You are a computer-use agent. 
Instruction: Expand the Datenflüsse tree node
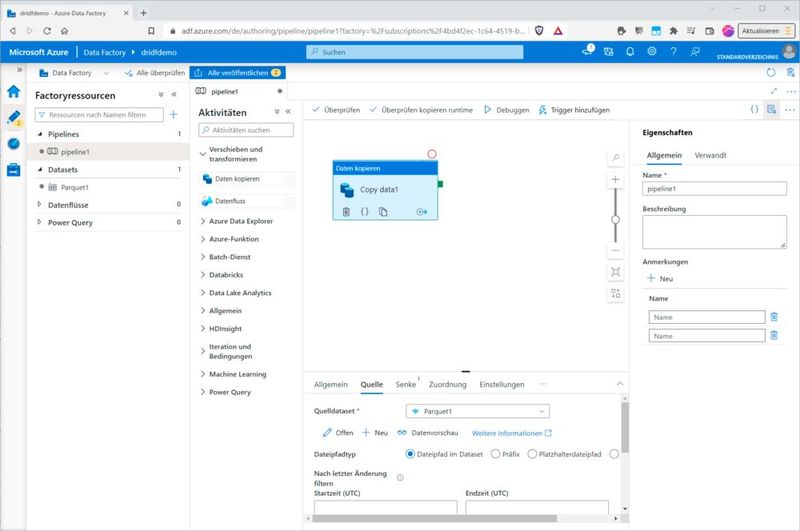[x=40, y=205]
